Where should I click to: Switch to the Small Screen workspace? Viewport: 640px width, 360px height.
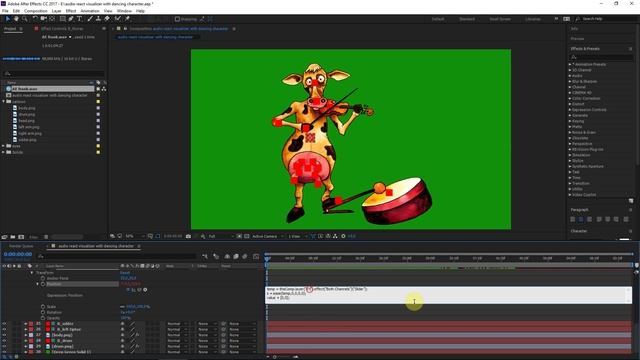click(x=500, y=19)
